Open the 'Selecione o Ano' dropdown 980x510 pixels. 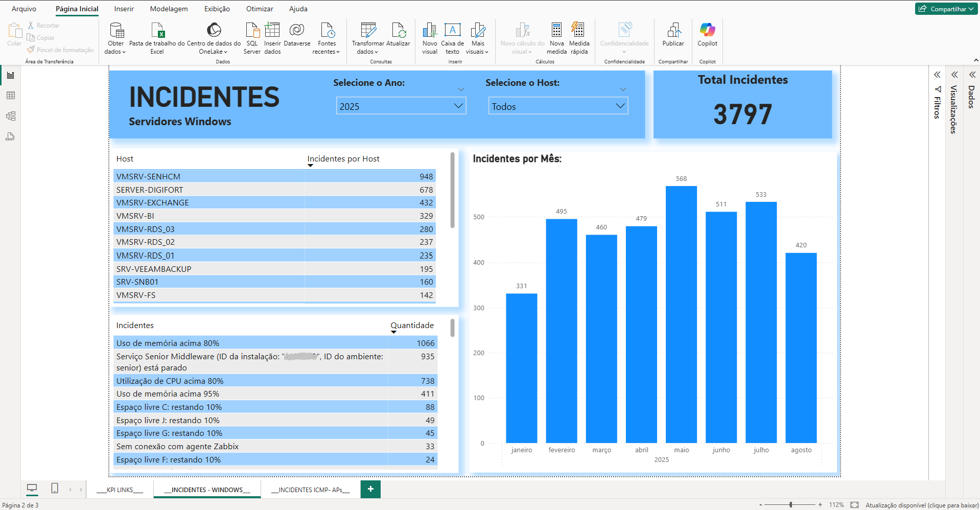459,105
